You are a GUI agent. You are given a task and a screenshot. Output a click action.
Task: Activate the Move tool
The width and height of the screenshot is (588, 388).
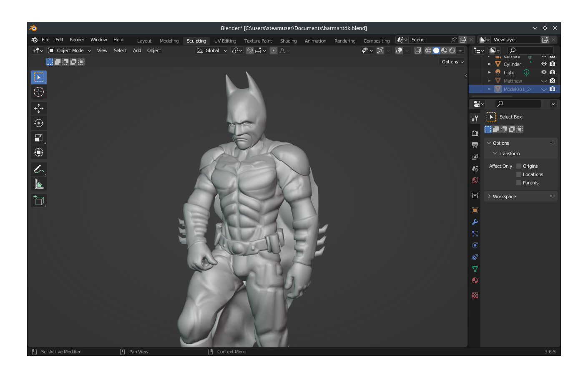[x=39, y=108]
